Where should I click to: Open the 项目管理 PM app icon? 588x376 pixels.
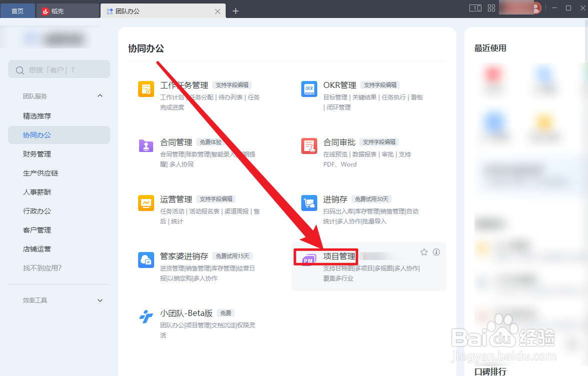(x=309, y=259)
